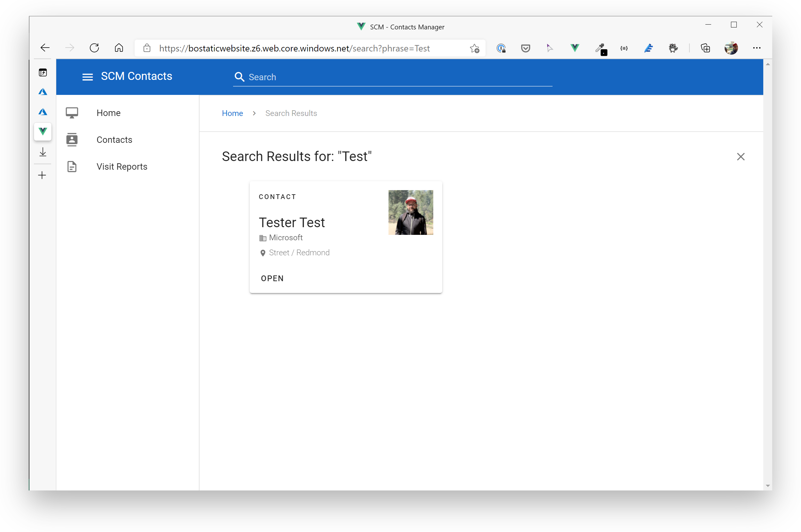This screenshot has width=801, height=532.
Task: Click the browser favorites star icon
Action: coord(475,49)
